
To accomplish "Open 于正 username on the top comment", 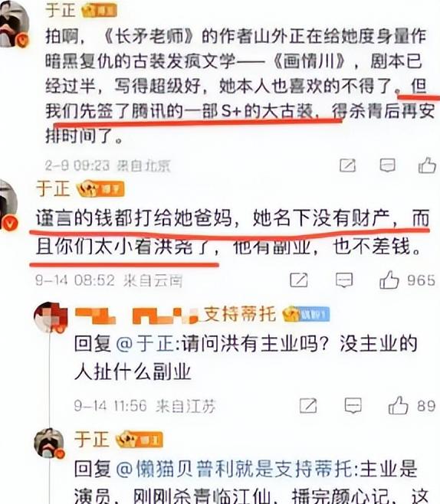I will (x=61, y=9).
